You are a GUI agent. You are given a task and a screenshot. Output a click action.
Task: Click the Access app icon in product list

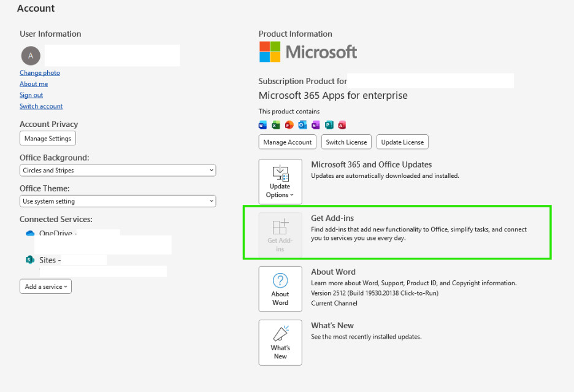pyautogui.click(x=342, y=125)
